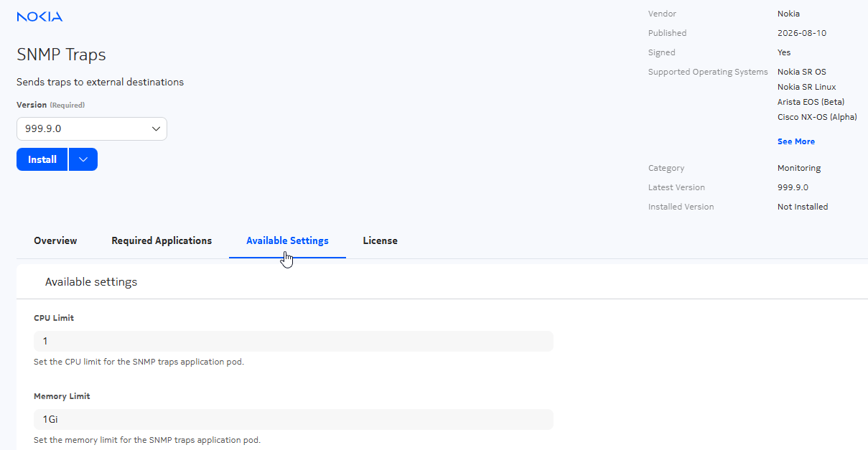Click the Latest Version value 999.9.0
The height and width of the screenshot is (450, 868).
coord(793,187)
